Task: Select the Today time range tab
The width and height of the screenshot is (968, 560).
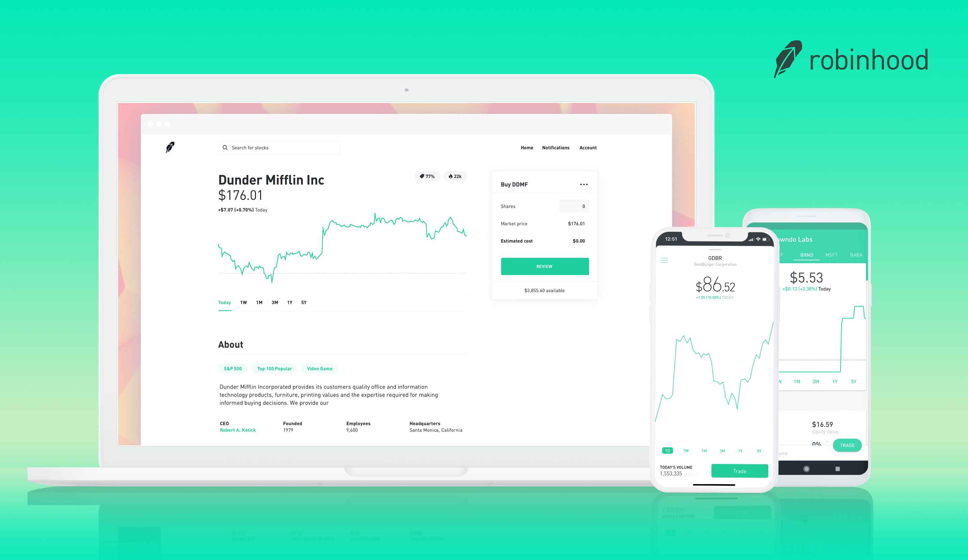Action: (x=225, y=303)
